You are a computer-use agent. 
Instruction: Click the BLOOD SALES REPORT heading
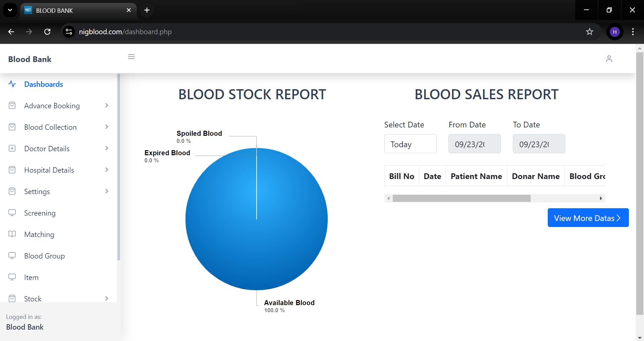[487, 95]
